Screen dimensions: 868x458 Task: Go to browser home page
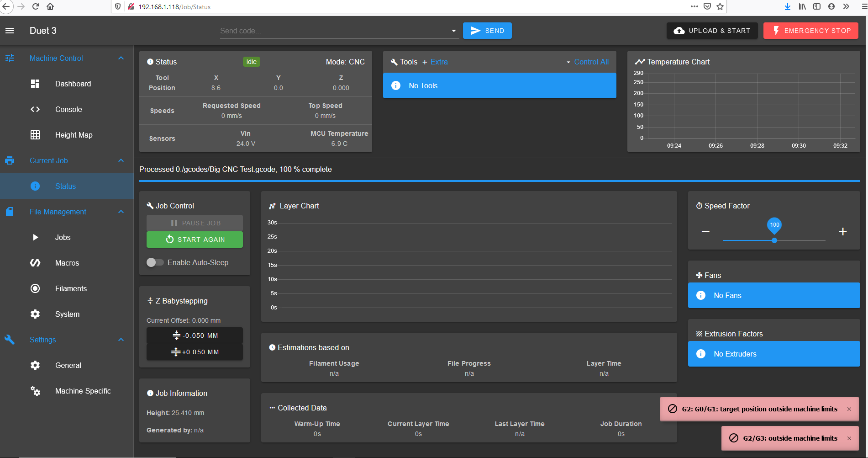(x=50, y=6)
